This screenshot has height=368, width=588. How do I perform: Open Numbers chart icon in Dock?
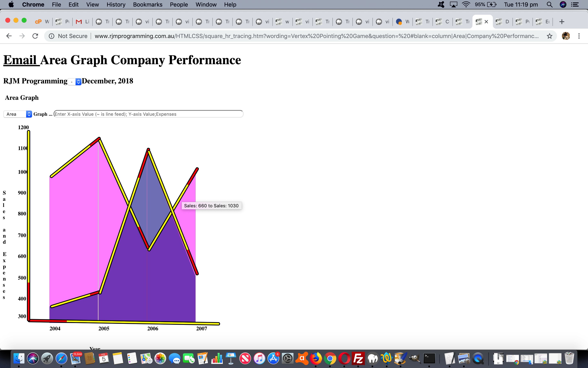point(217,358)
